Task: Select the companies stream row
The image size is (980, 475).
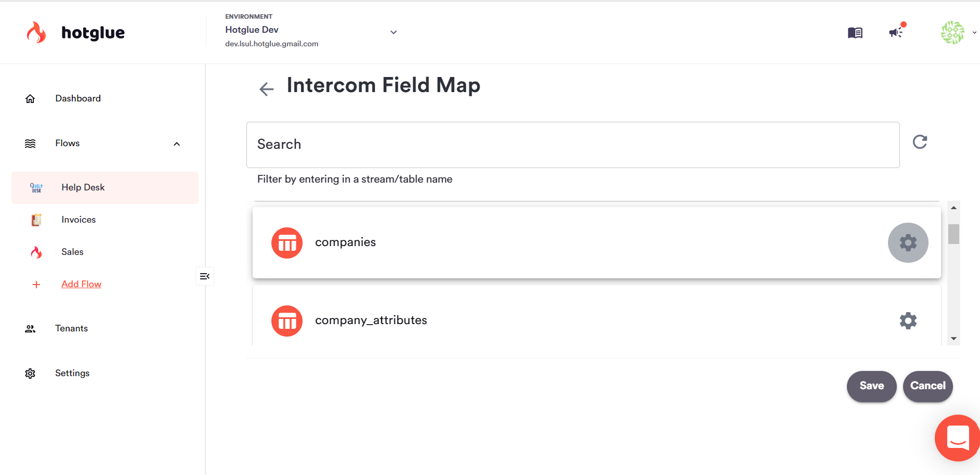Action: [x=596, y=242]
